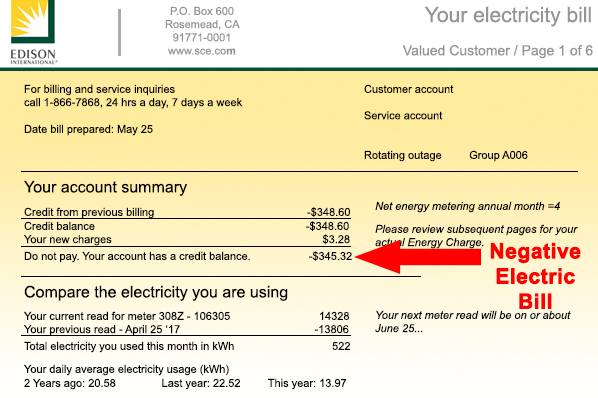Viewport: 598px width, 398px height.
Task: Select the Credit balance amount -$348.60
Action: point(328,226)
